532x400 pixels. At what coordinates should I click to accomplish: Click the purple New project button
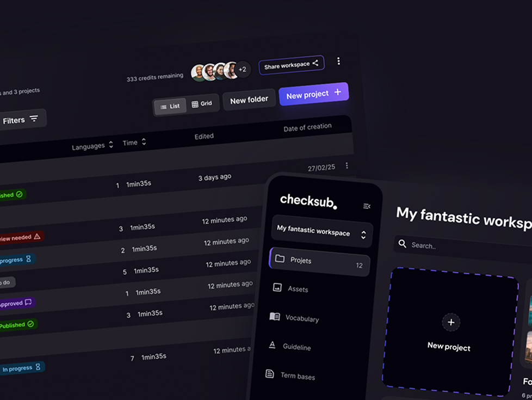(x=313, y=94)
